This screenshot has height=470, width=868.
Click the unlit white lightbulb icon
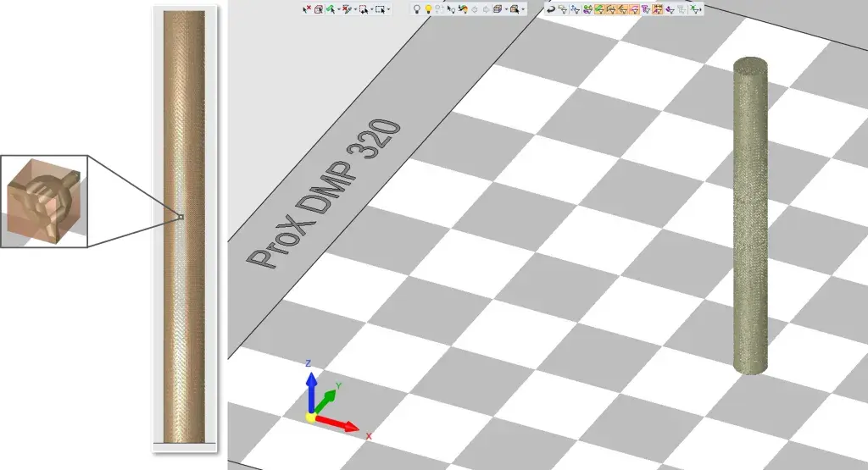(417, 9)
